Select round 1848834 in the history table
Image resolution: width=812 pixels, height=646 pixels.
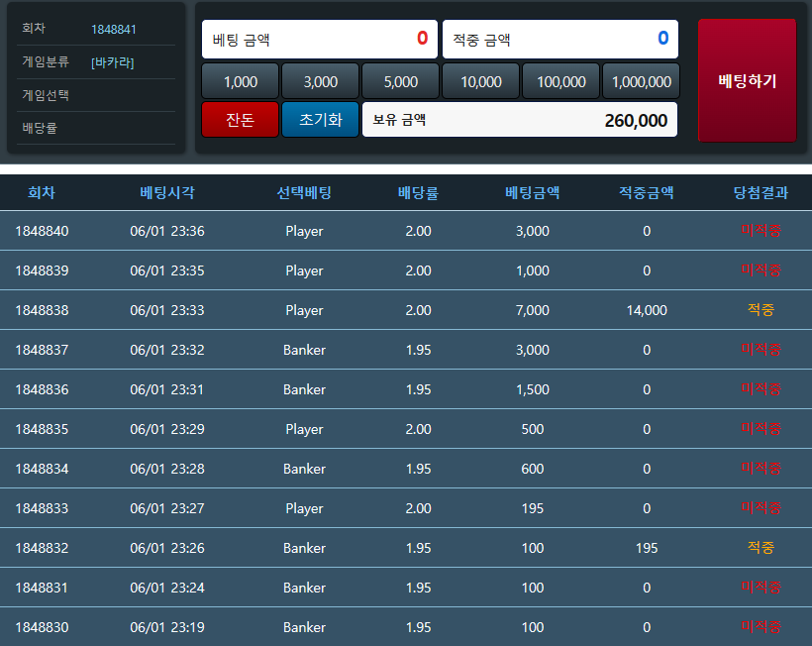[x=42, y=469]
